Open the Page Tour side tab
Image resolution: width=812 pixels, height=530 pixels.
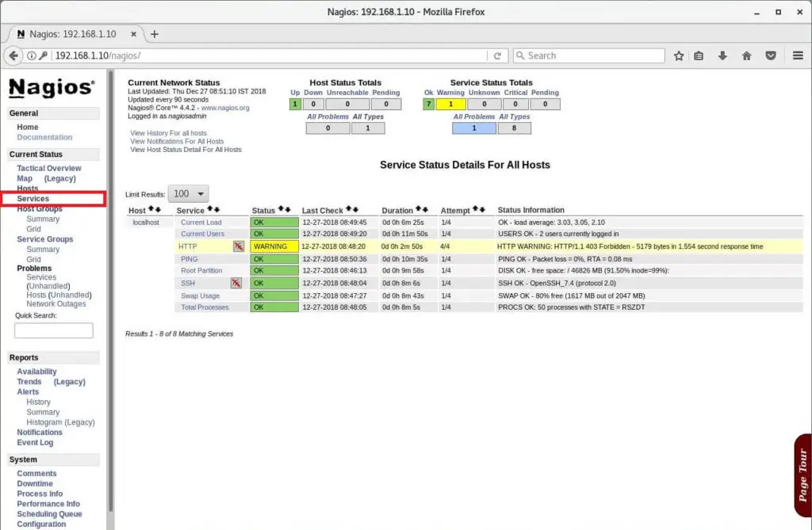click(x=802, y=475)
